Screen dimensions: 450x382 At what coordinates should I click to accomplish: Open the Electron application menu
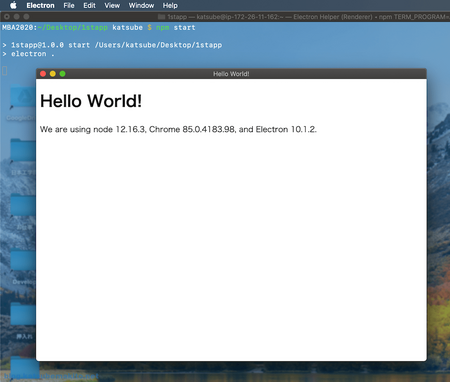click(40, 5)
